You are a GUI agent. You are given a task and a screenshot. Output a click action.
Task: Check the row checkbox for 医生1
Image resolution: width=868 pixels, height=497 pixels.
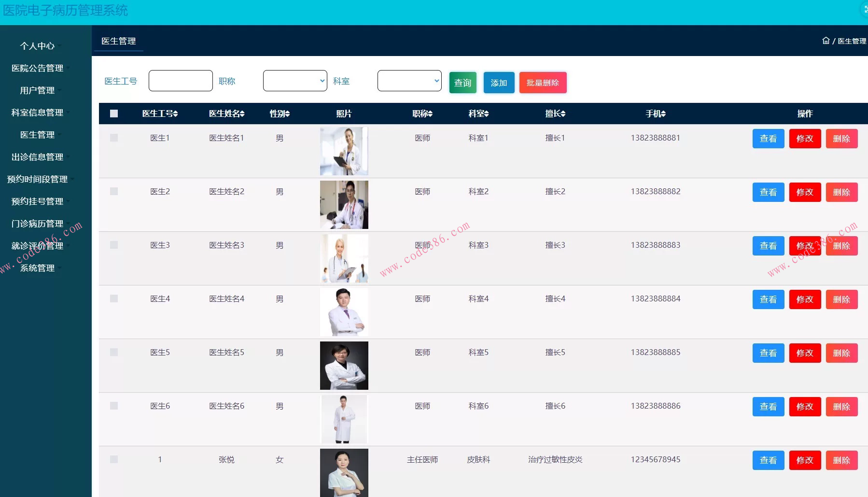click(x=114, y=138)
